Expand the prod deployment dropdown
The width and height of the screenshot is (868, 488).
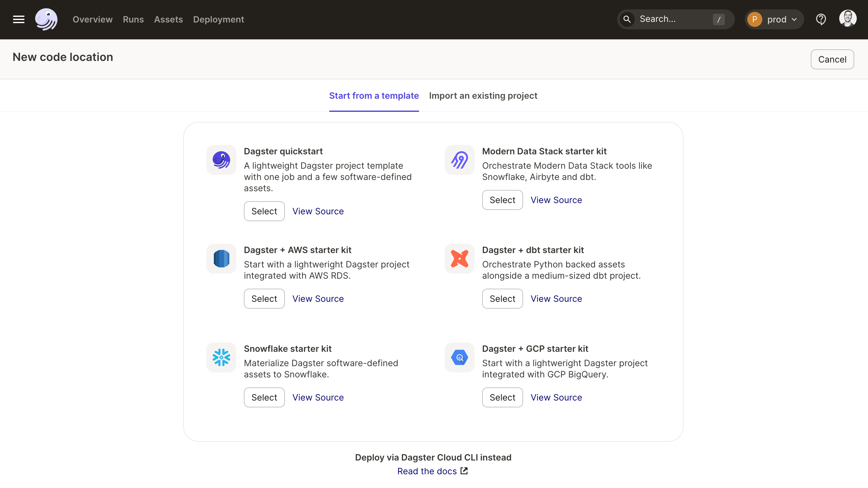(774, 20)
